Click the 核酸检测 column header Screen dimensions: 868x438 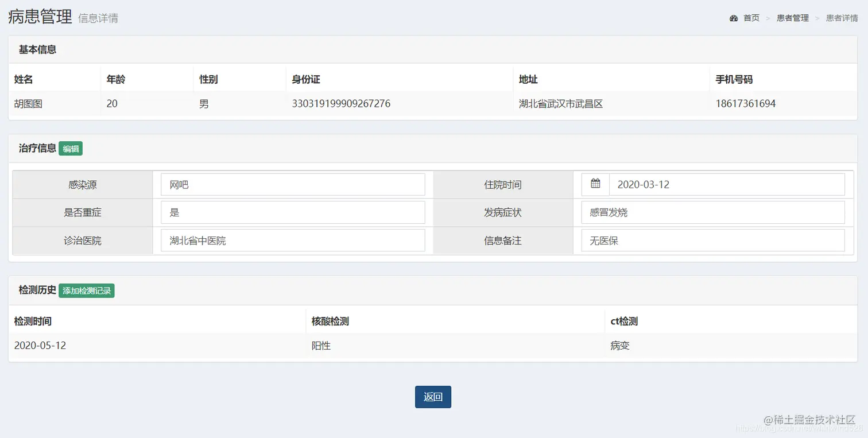point(330,321)
